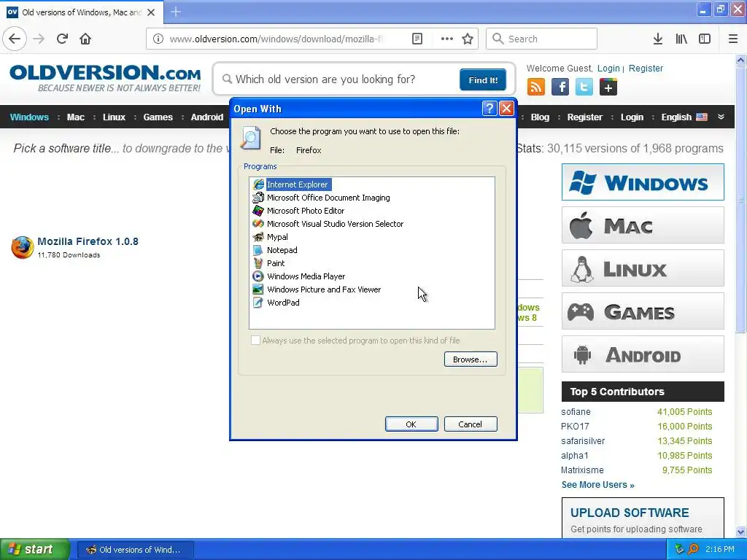The image size is (747, 560).
Task: Click the Facebook share icon
Action: 560,87
